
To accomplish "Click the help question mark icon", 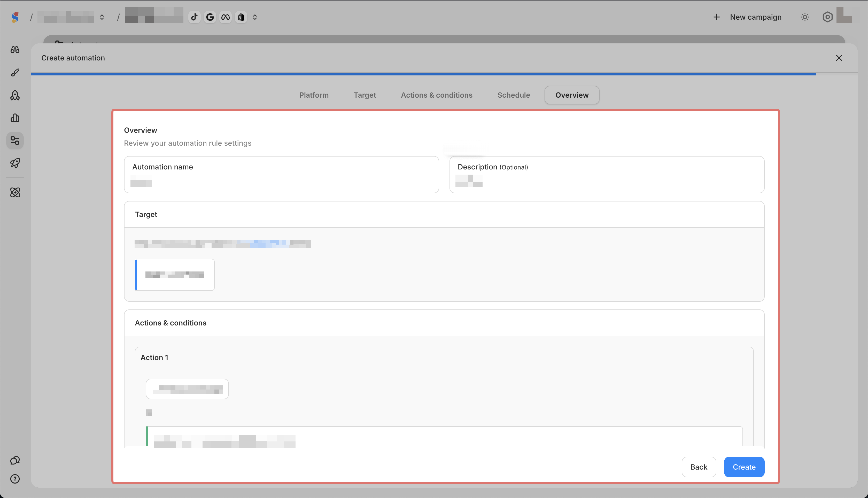I will [x=15, y=479].
